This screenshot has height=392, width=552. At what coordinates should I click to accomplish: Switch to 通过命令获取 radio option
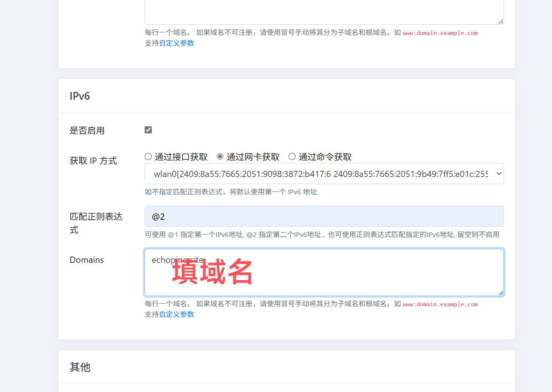pyautogui.click(x=292, y=157)
